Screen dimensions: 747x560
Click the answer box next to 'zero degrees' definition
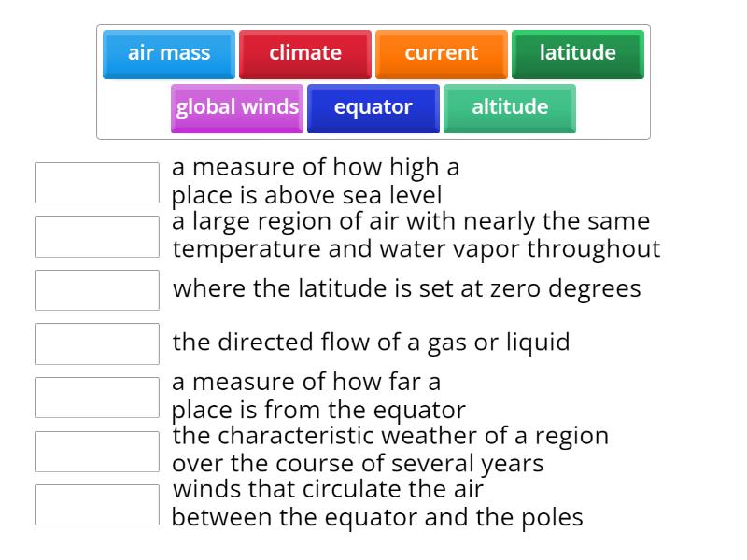97,289
